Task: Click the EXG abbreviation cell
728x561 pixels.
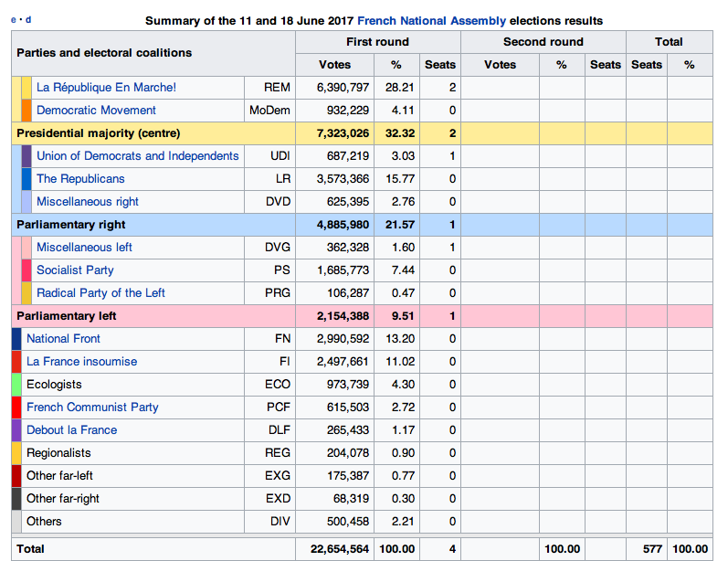Action: pos(269,475)
